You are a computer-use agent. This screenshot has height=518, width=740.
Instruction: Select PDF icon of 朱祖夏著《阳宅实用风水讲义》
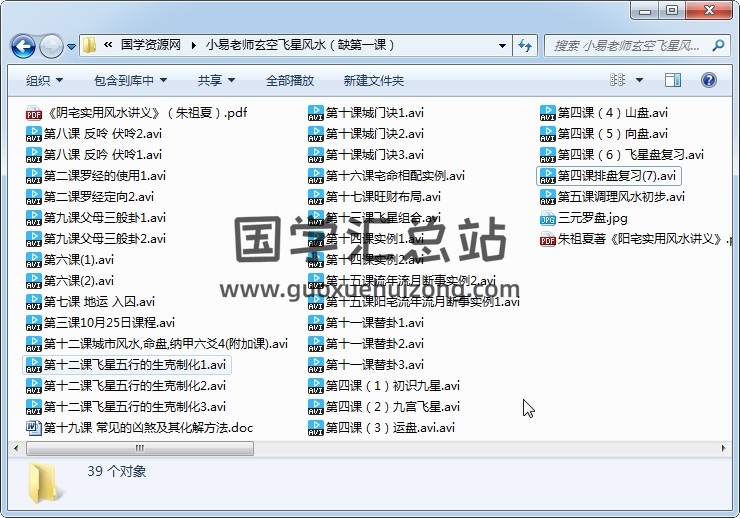(x=547, y=239)
